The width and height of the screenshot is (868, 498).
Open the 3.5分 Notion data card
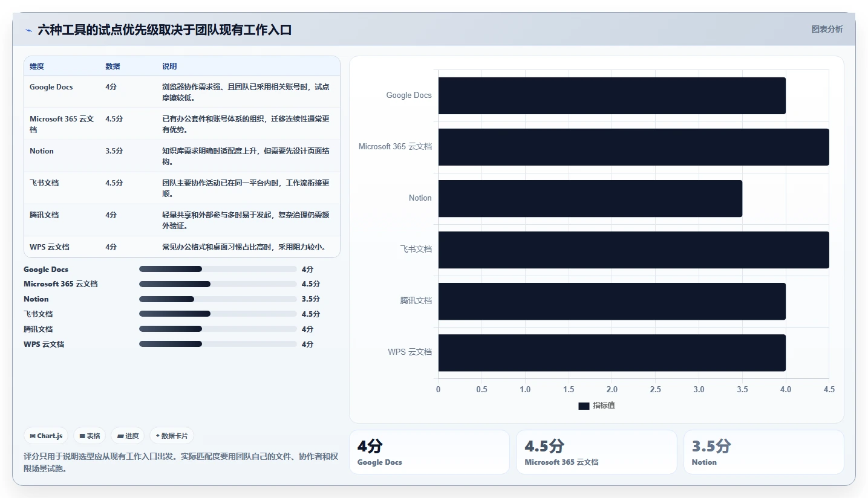(x=764, y=452)
